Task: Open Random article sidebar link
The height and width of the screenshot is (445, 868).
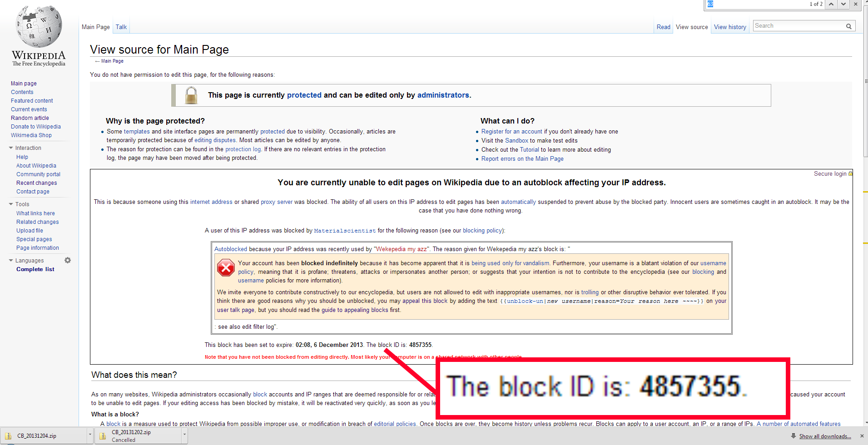Action: pyautogui.click(x=30, y=118)
